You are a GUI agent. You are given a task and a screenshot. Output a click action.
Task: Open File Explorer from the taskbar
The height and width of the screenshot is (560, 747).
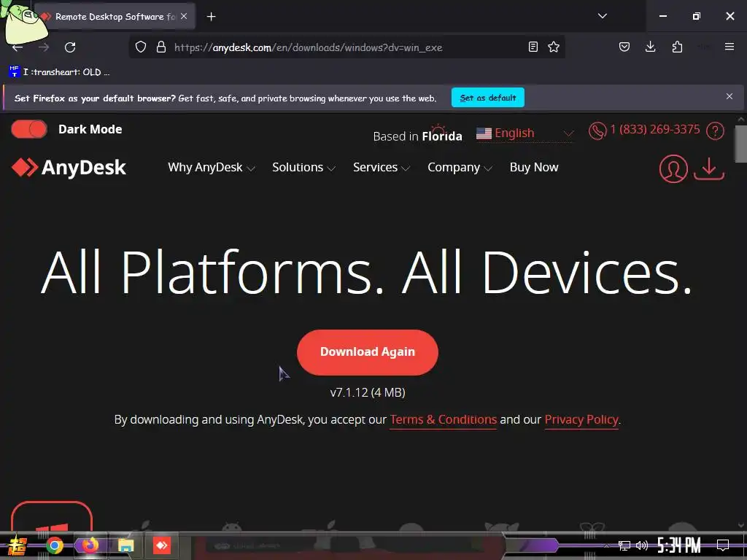coord(125,545)
